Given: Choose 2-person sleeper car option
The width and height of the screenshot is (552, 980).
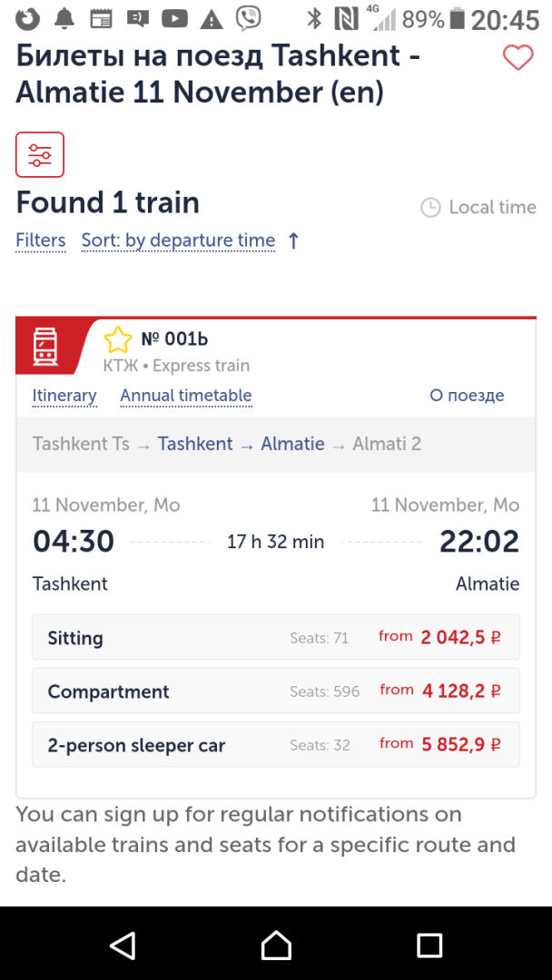Looking at the screenshot, I should (276, 744).
